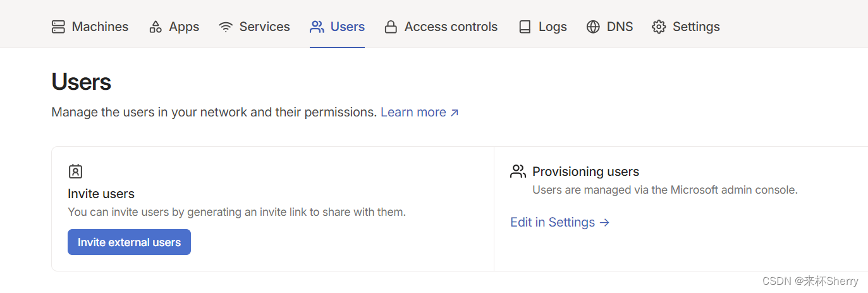Screen dimensions: 868x293
Task: Open the Machines tab
Action: (90, 27)
